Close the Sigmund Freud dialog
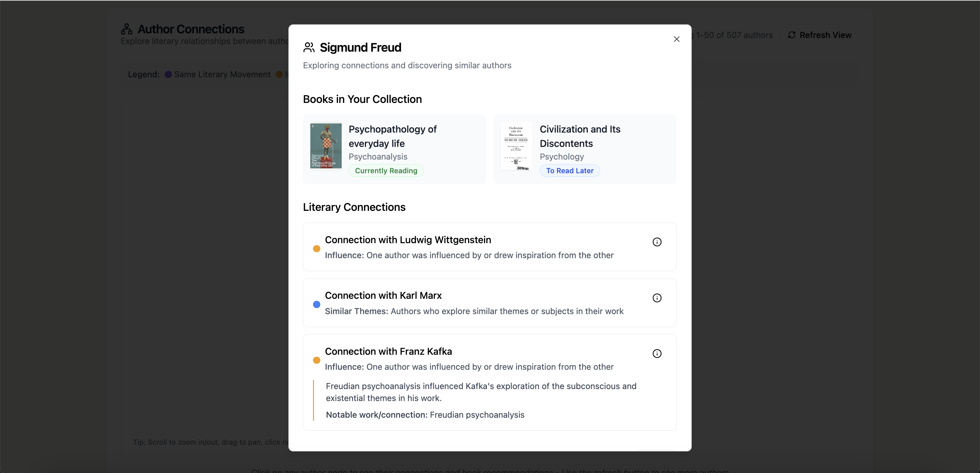Image resolution: width=980 pixels, height=473 pixels. pos(676,39)
